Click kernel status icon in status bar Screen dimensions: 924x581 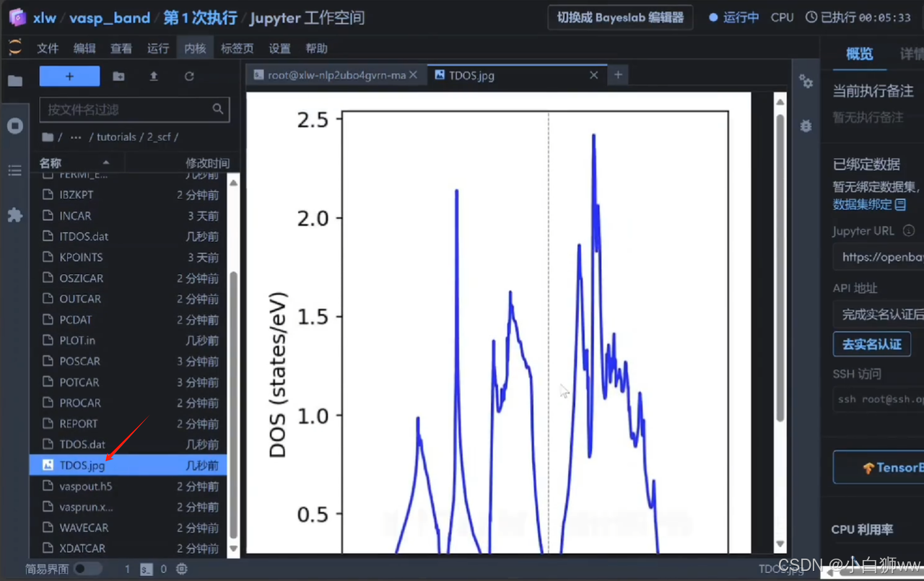(x=182, y=569)
